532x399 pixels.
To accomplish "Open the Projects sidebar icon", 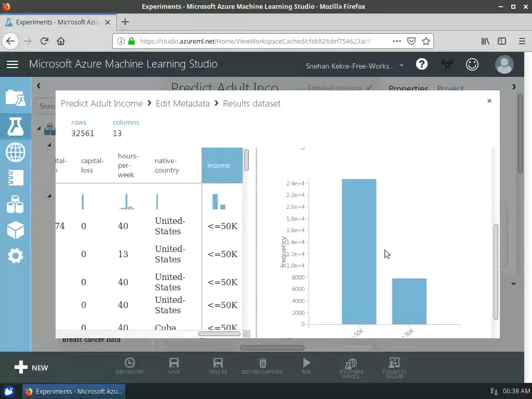I will pos(15,98).
